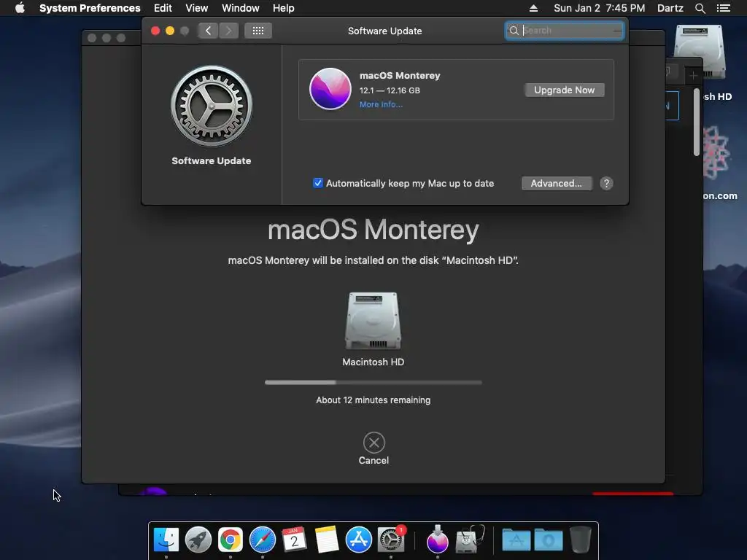Viewport: 747px width, 560px height.
Task: Open Spotlight search magnifier icon
Action: pos(700,8)
